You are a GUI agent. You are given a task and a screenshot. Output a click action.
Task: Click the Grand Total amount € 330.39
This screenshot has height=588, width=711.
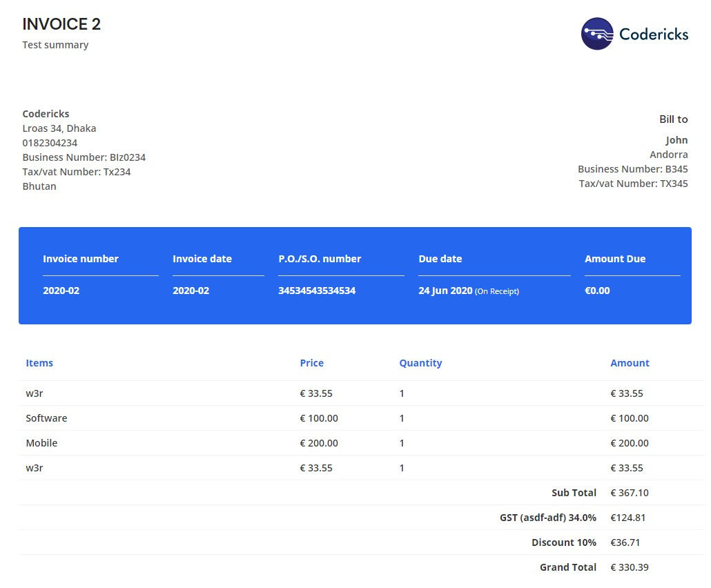pyautogui.click(x=630, y=567)
